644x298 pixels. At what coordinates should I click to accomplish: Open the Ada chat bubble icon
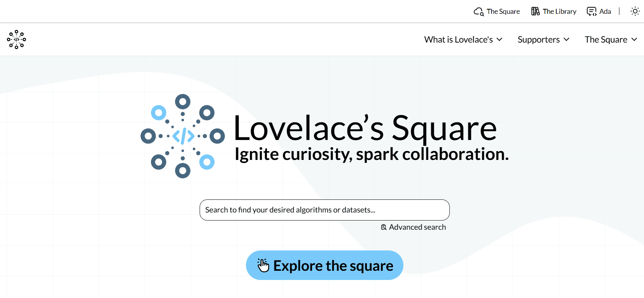coord(591,11)
